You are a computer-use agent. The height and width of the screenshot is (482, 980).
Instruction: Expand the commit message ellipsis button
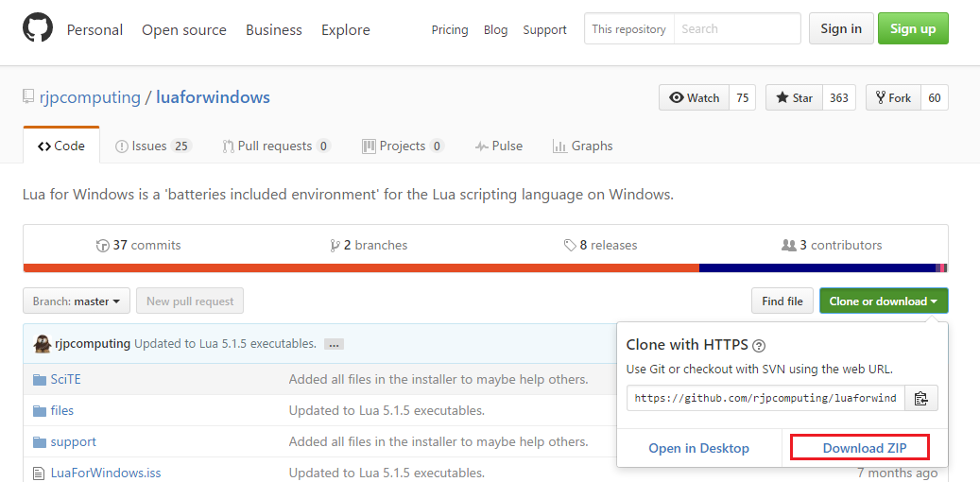click(x=334, y=344)
